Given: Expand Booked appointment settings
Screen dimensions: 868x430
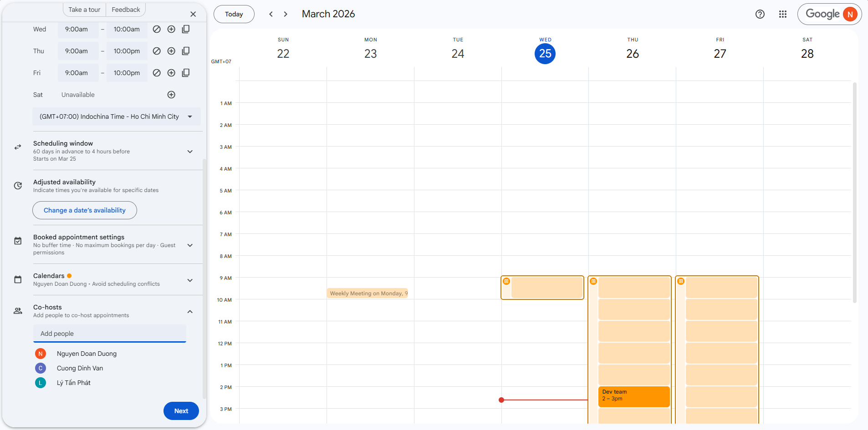Looking at the screenshot, I should (190, 245).
